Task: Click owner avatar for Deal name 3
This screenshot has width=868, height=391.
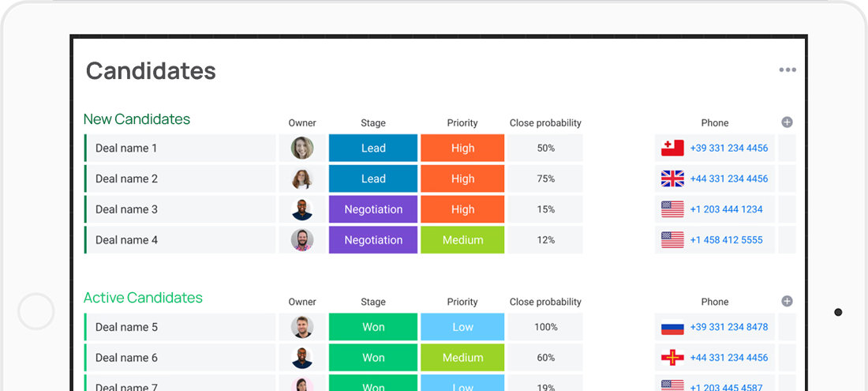Action: tap(302, 209)
